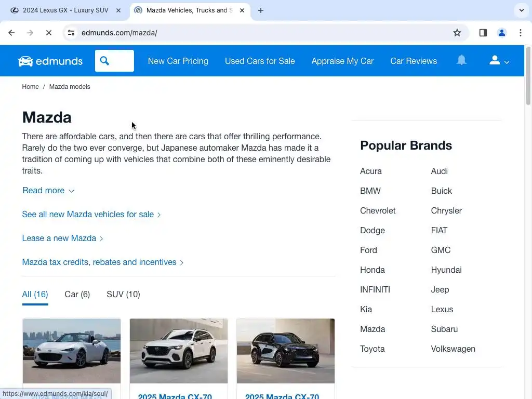Open the browser side panel icon
The image size is (532, 399).
tap(483, 33)
